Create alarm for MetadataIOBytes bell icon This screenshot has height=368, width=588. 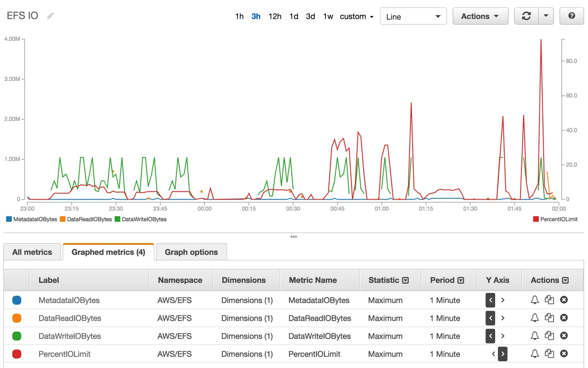535,300
